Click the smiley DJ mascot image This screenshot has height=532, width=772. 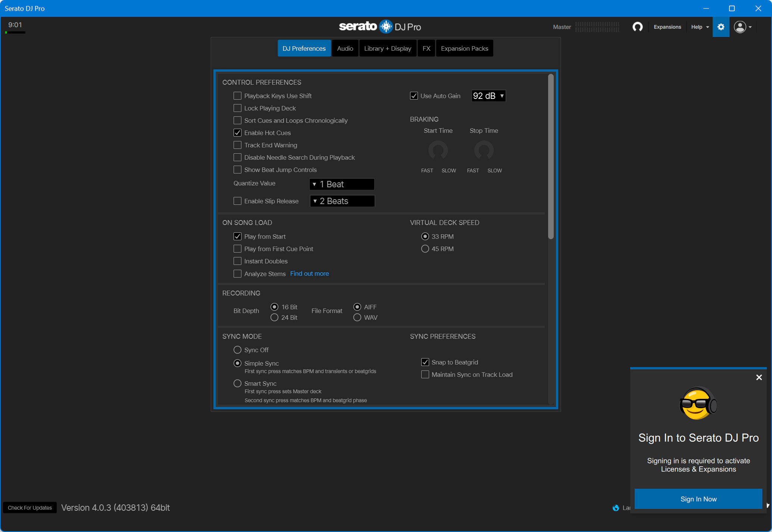tap(698, 404)
